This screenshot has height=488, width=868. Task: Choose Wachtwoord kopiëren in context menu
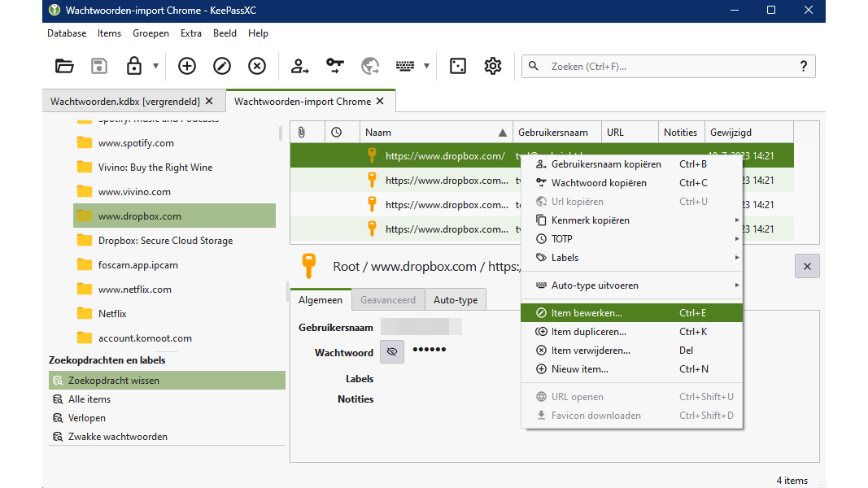(631, 182)
